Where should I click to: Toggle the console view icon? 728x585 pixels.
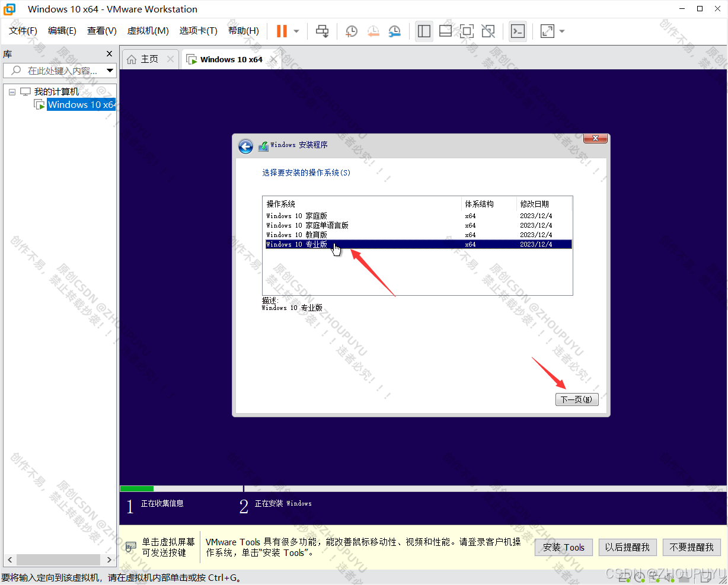click(x=518, y=31)
